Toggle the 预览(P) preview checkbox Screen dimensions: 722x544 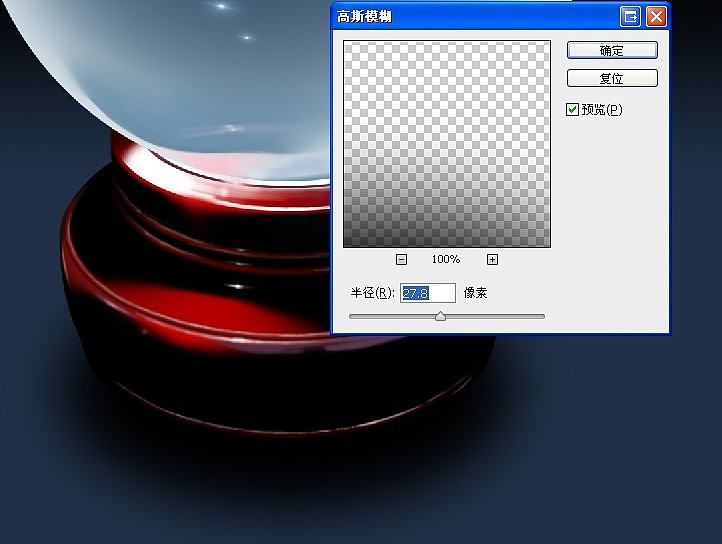[x=572, y=109]
